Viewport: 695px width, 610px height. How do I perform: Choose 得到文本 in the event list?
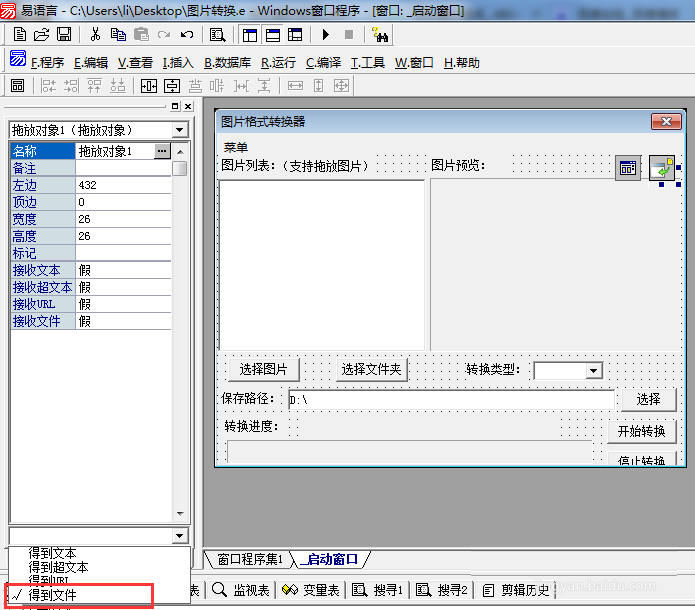pyautogui.click(x=52, y=553)
